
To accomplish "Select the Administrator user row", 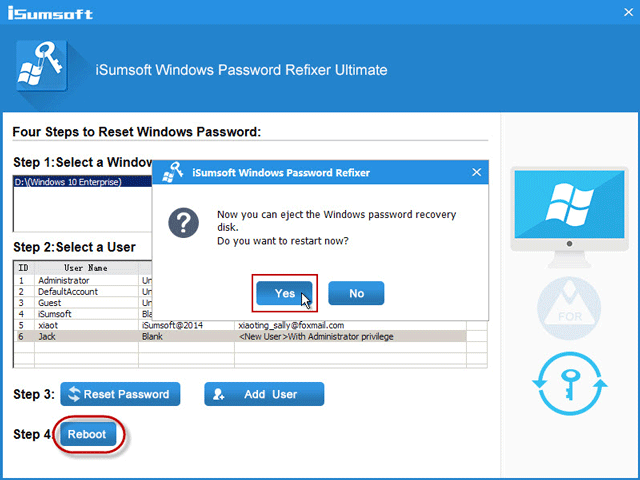I will coord(83,280).
